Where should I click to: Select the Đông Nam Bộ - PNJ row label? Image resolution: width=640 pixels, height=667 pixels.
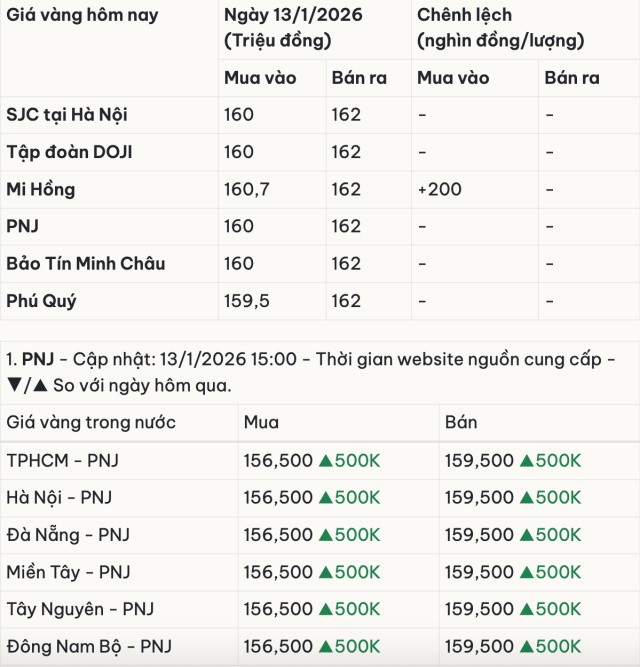point(89,645)
